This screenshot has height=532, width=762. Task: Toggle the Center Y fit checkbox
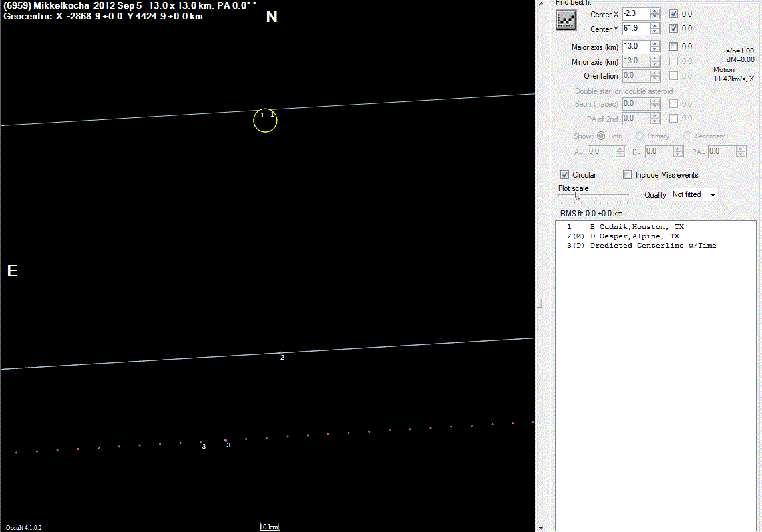tap(674, 29)
